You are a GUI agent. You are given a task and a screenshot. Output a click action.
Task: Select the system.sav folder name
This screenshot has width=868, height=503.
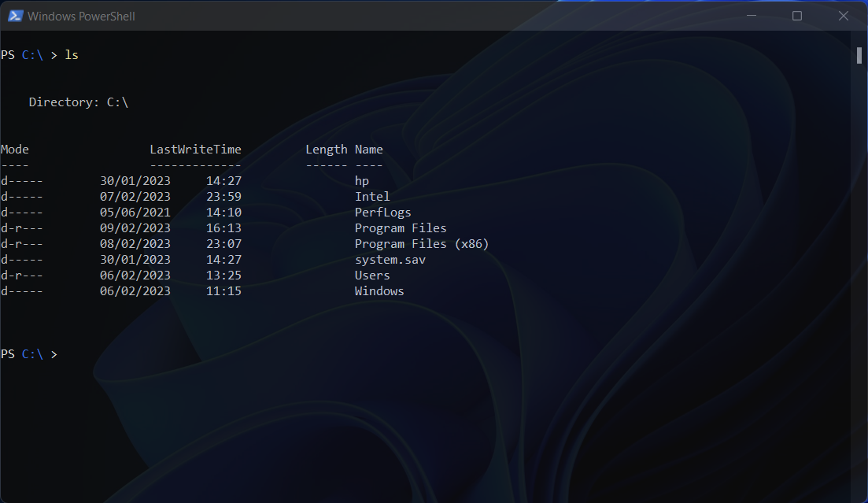click(391, 259)
